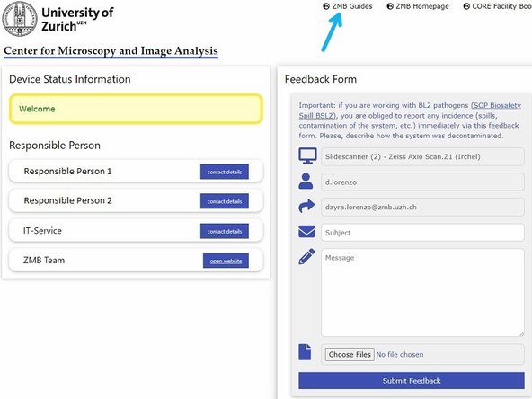Show contact details for Responsible Person 2
This screenshot has height=399, width=532.
225,201
